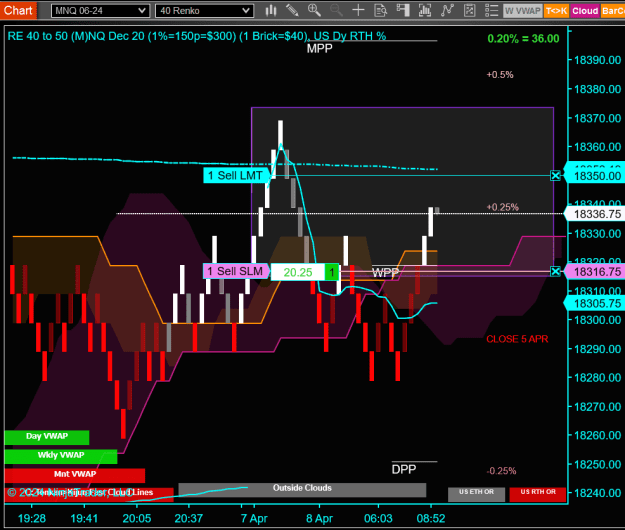Click the 18305.75 price marker

coord(596,304)
